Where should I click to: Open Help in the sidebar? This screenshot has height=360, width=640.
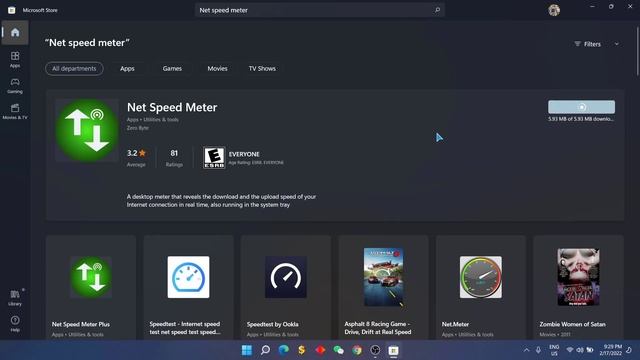[x=15, y=324]
